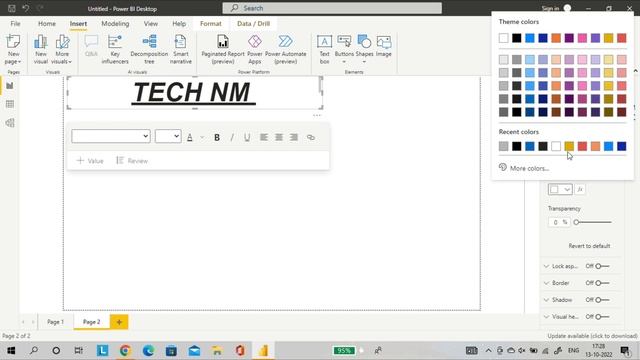Insert Power Apps visual
Image resolution: width=640 pixels, height=360 pixels.
[x=255, y=49]
